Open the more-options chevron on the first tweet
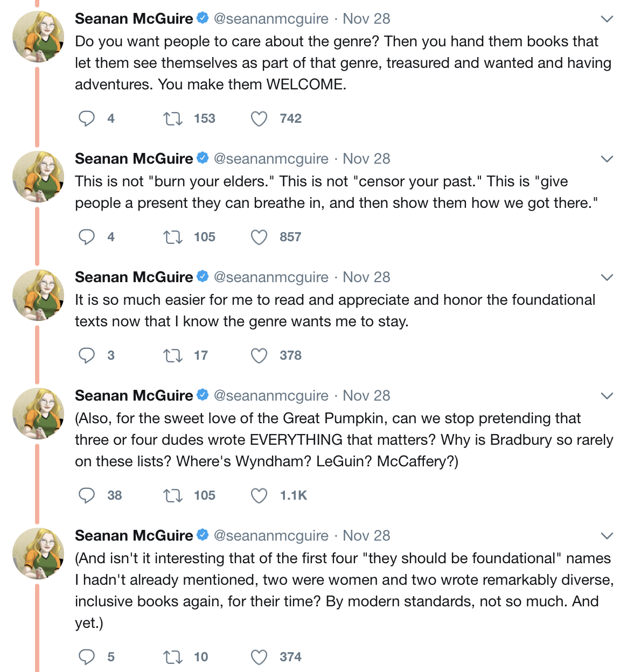 607,19
